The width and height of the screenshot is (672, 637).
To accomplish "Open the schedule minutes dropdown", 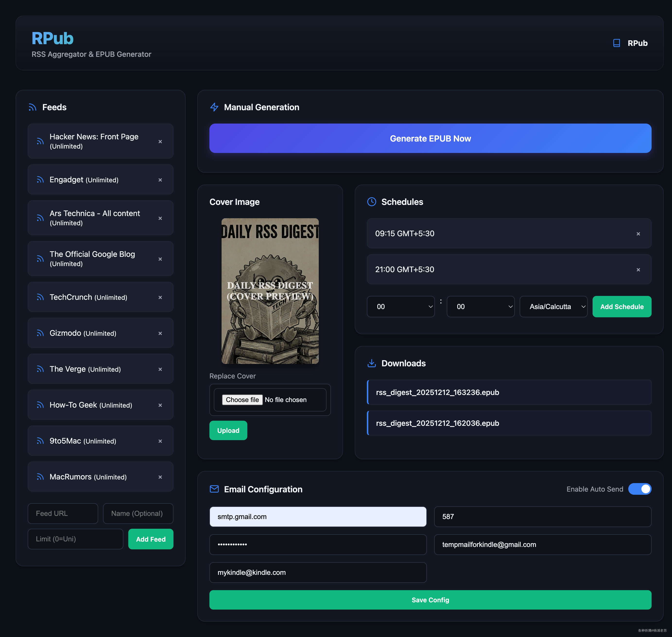I will [480, 307].
